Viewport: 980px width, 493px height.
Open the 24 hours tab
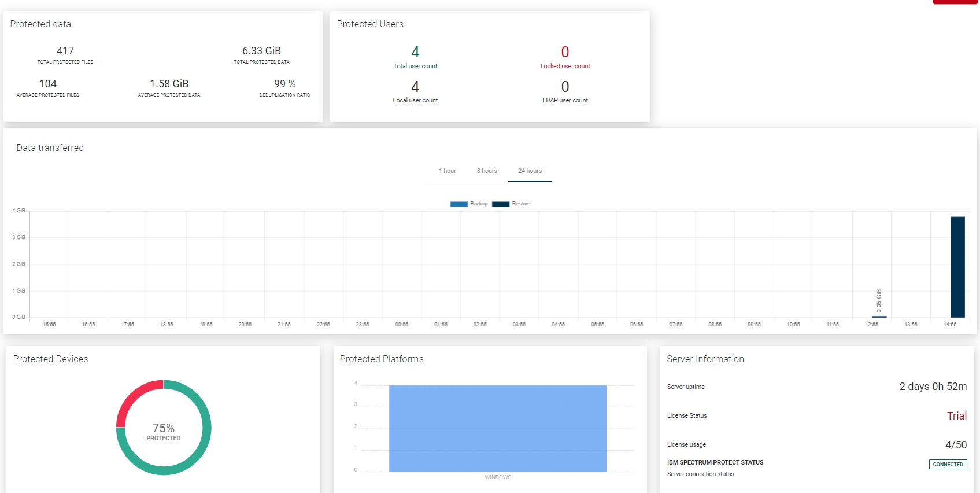[530, 171]
